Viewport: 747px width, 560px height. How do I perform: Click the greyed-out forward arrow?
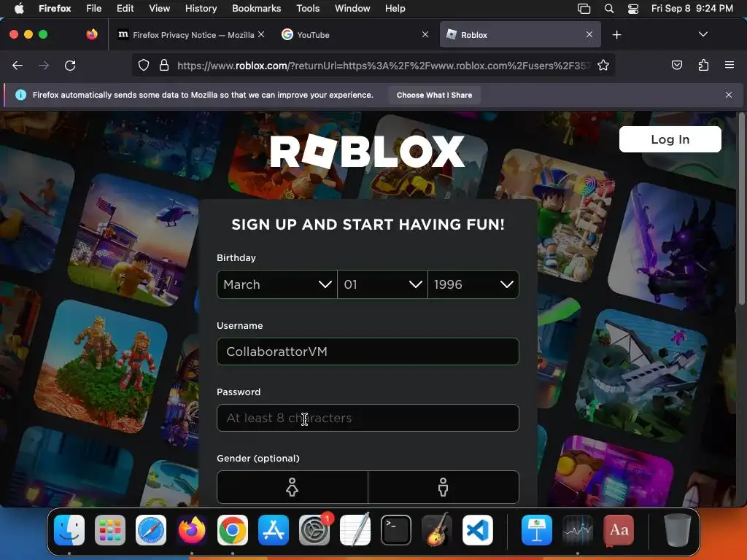[x=44, y=65]
